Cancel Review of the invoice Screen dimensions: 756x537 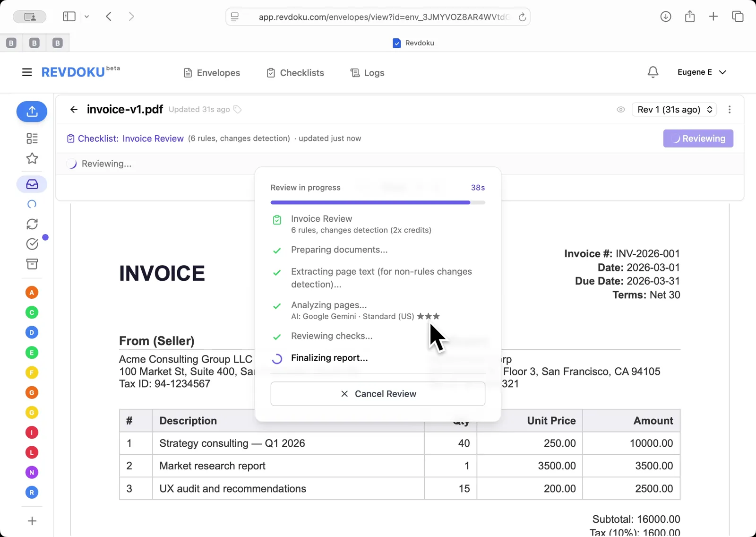point(378,393)
